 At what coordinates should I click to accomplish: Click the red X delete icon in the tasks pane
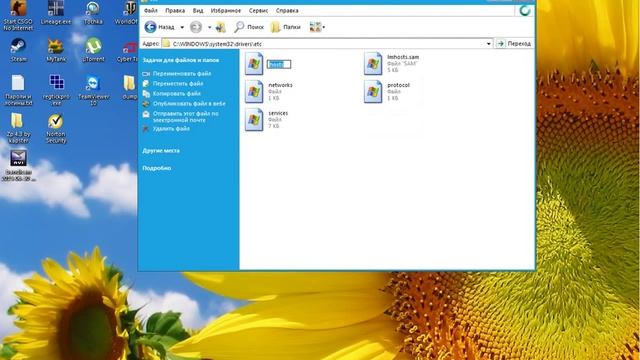146,129
